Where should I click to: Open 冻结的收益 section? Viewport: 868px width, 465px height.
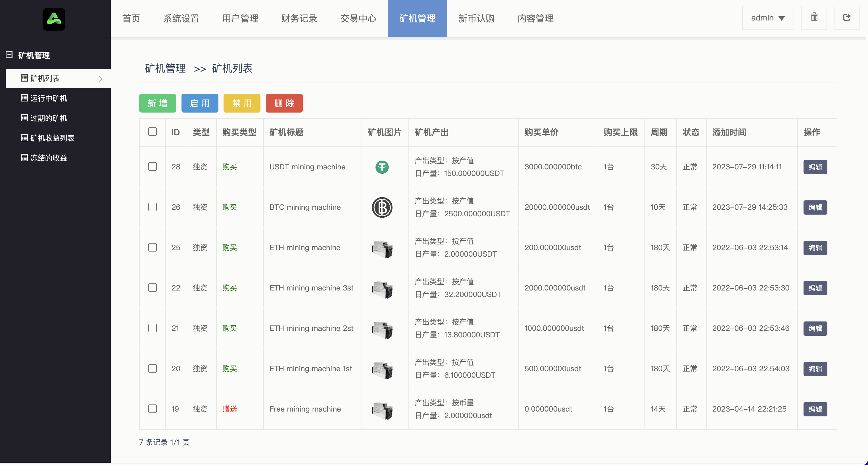point(49,157)
